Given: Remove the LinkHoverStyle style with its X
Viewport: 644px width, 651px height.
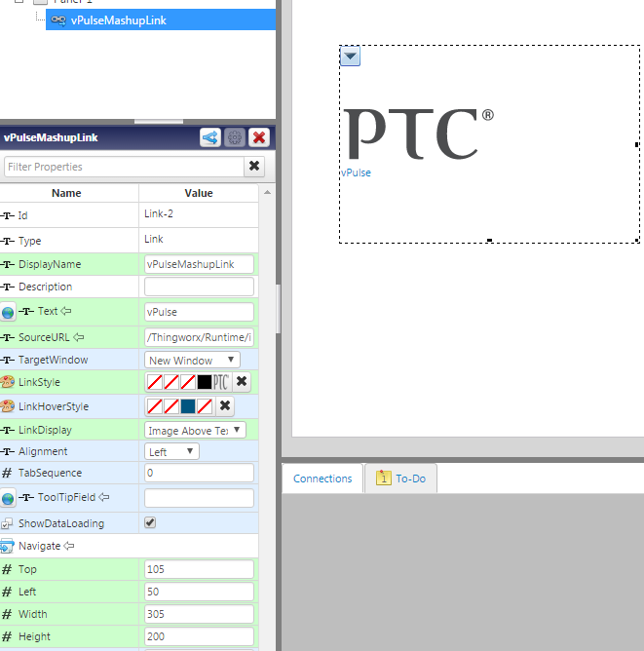Looking at the screenshot, I should click(x=225, y=405).
